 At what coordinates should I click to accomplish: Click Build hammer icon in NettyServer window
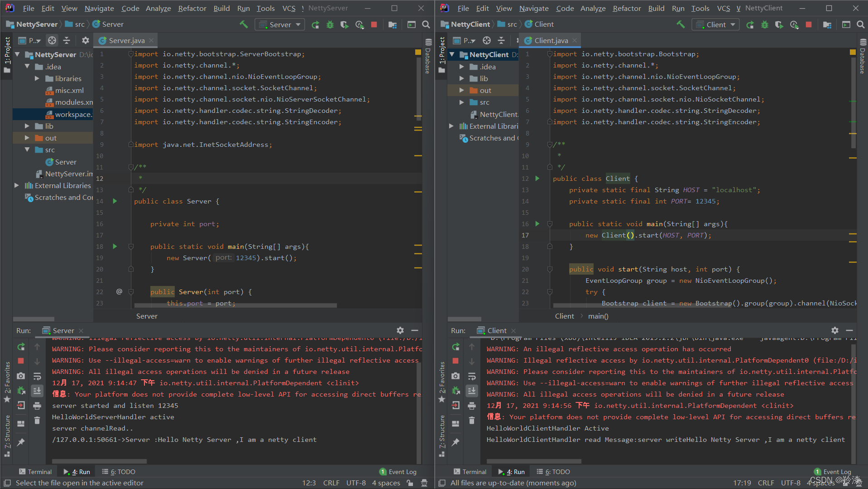coord(244,24)
